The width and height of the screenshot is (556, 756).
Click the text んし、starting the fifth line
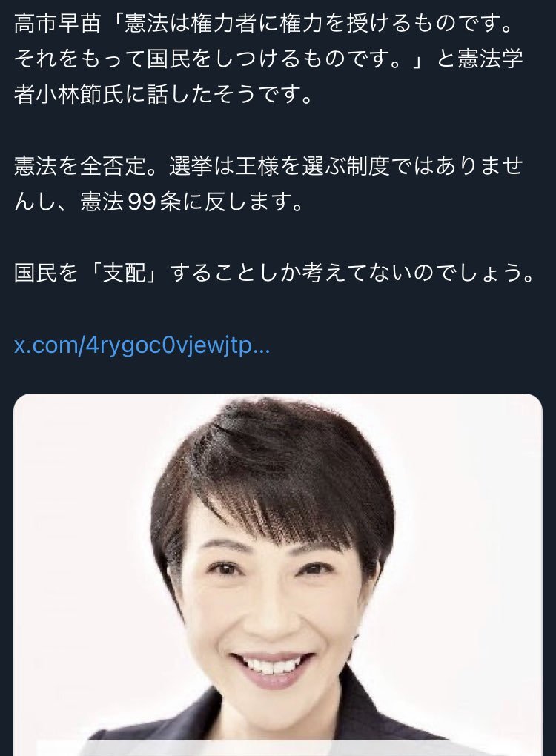[x=46, y=202]
